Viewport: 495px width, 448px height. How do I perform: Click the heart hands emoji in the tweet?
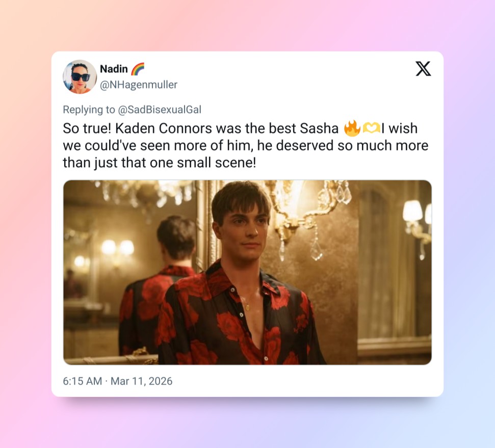[371, 128]
